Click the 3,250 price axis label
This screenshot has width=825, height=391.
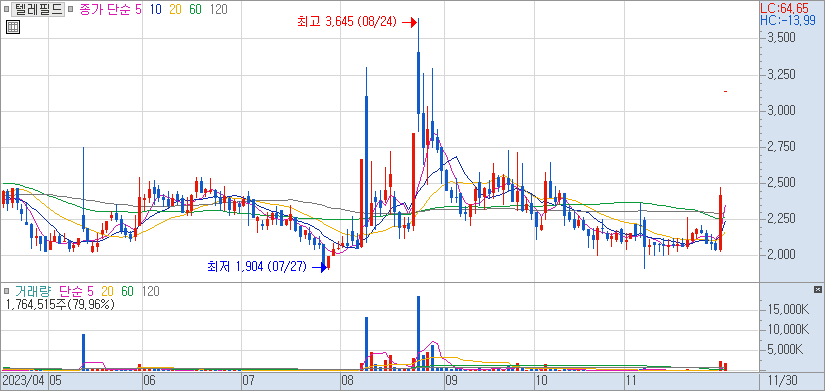point(781,74)
